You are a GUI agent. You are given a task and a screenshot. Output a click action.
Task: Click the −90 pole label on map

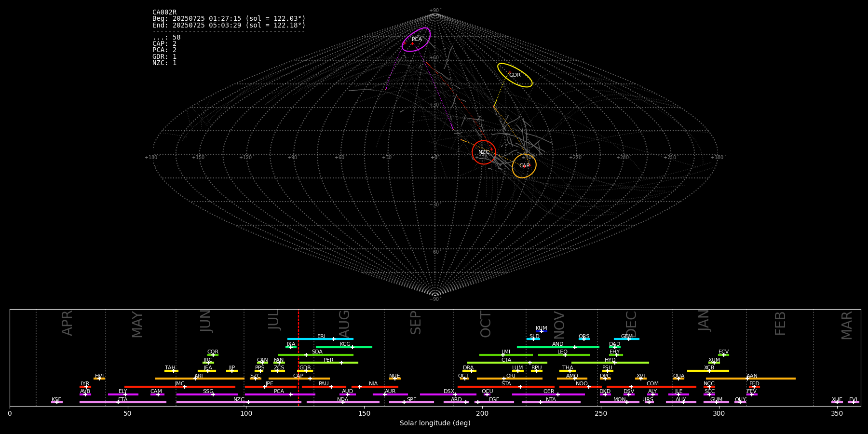point(434,299)
